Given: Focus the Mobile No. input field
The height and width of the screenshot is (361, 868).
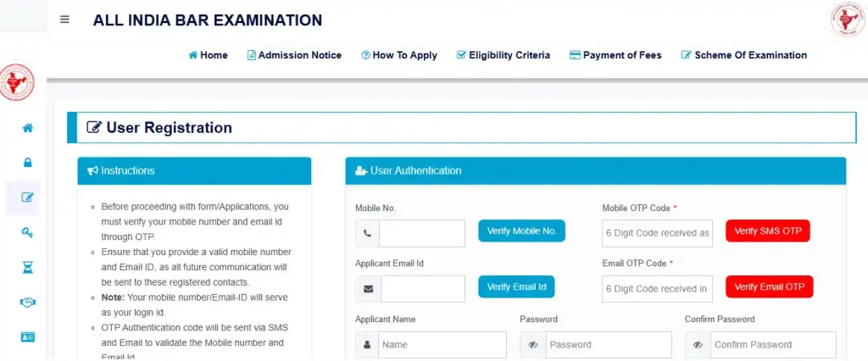Looking at the screenshot, I should (x=421, y=233).
